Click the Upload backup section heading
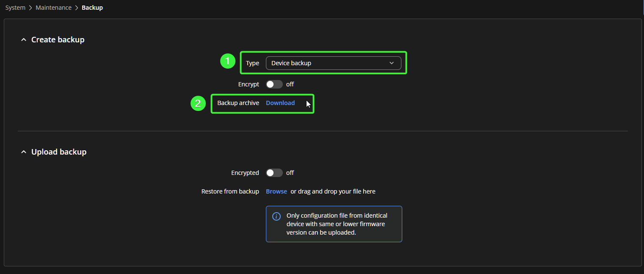 click(x=59, y=152)
